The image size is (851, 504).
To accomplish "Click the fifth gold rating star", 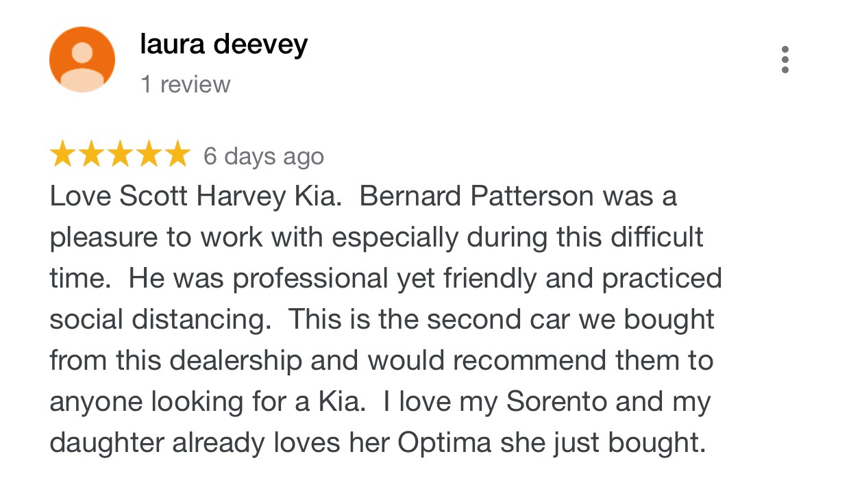I will (x=177, y=155).
